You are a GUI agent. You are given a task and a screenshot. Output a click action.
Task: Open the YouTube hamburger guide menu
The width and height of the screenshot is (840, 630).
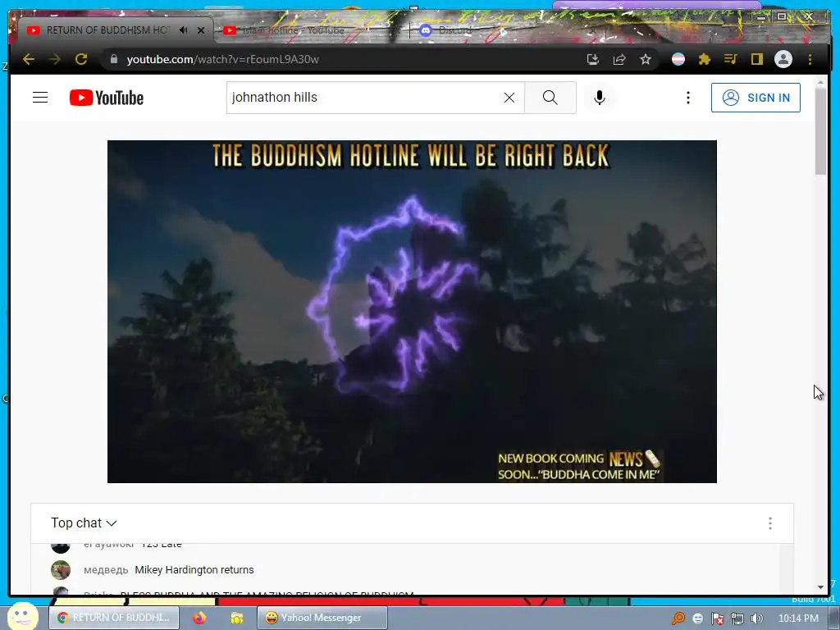[40, 98]
